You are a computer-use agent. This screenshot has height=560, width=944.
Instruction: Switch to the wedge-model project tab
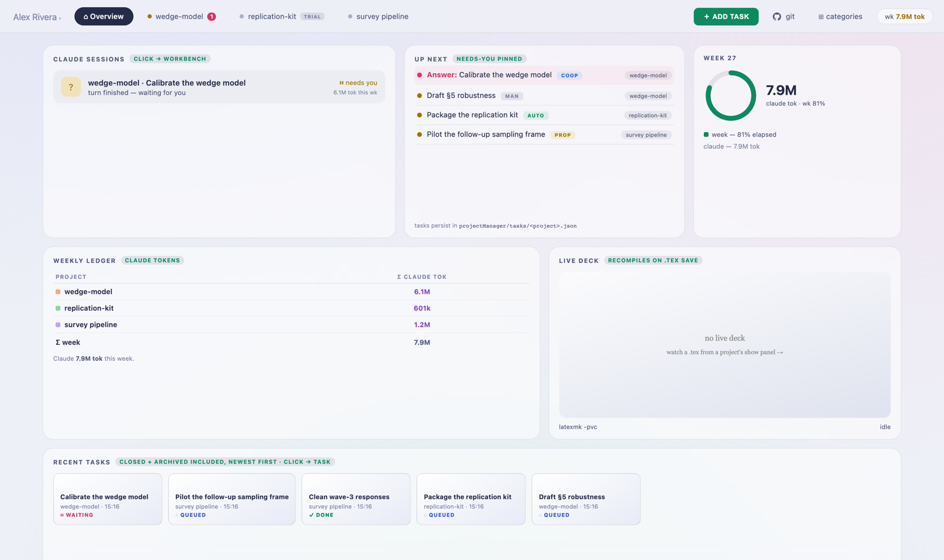[x=181, y=17]
